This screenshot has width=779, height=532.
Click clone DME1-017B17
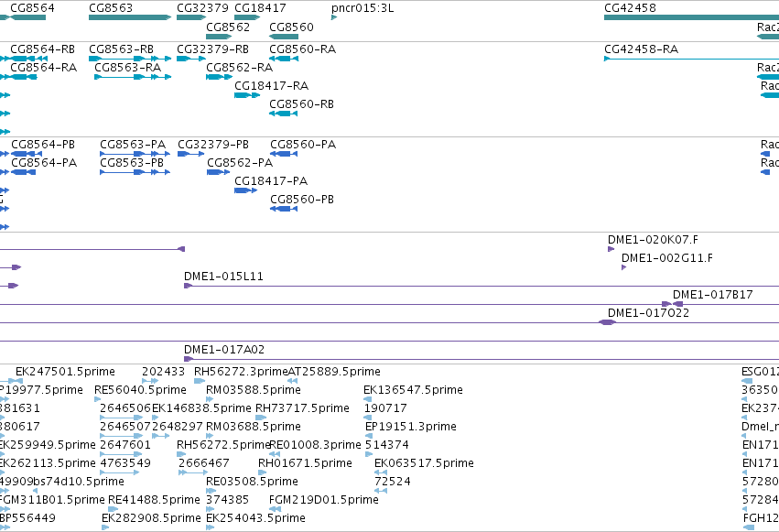pyautogui.click(x=726, y=304)
